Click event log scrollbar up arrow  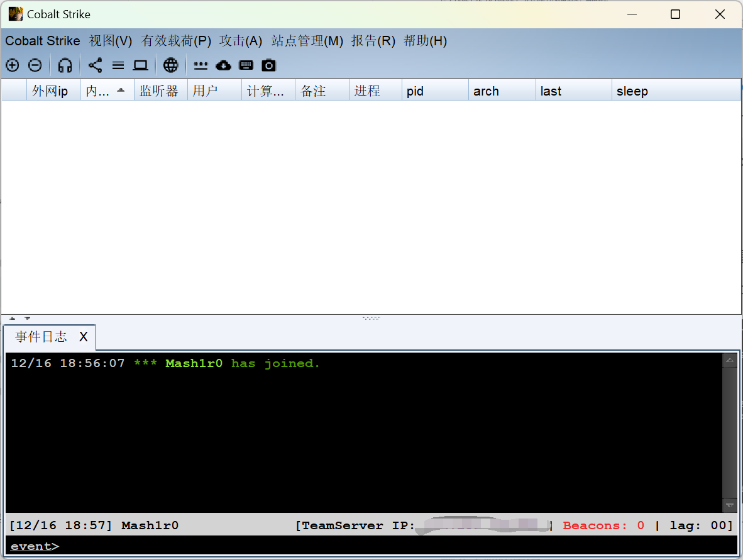730,361
